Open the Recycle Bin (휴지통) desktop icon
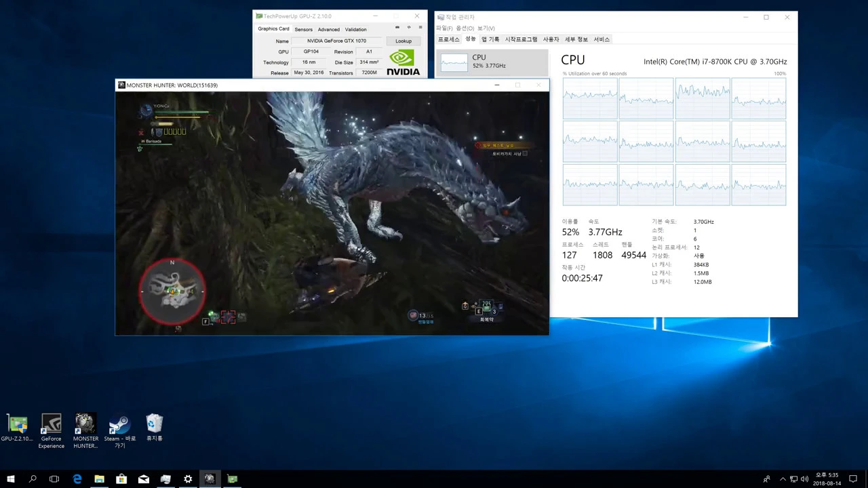 point(155,428)
